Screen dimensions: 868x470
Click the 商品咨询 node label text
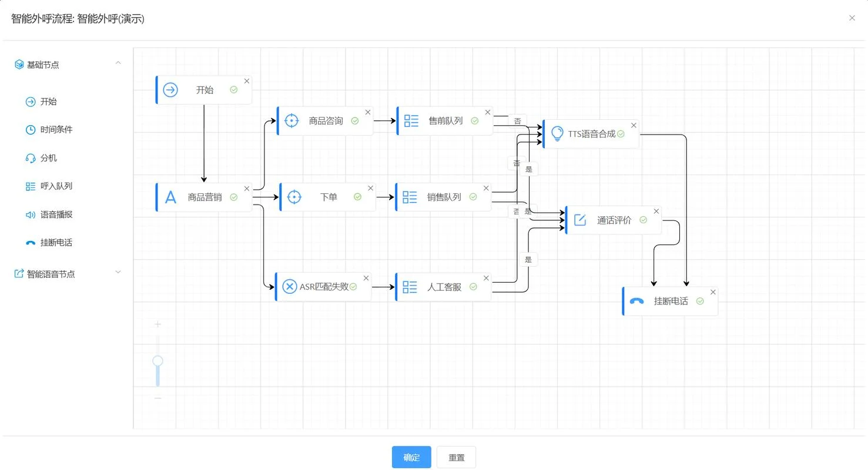pos(326,121)
